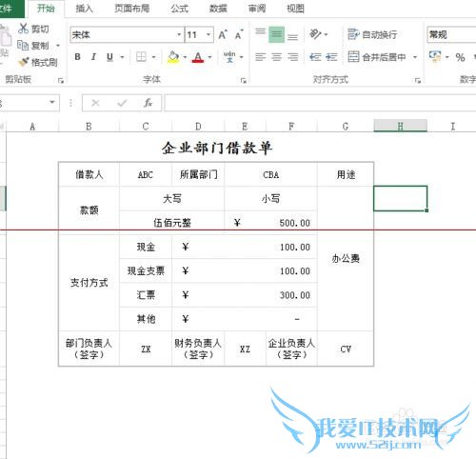476x459 pixels.
Task: Click the Copy (复制) icon
Action: click(x=23, y=46)
